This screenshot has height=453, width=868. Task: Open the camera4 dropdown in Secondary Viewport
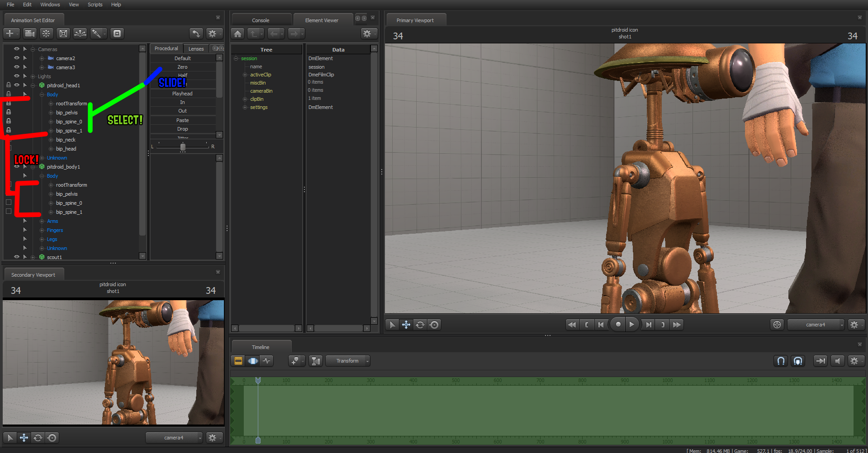click(x=174, y=438)
